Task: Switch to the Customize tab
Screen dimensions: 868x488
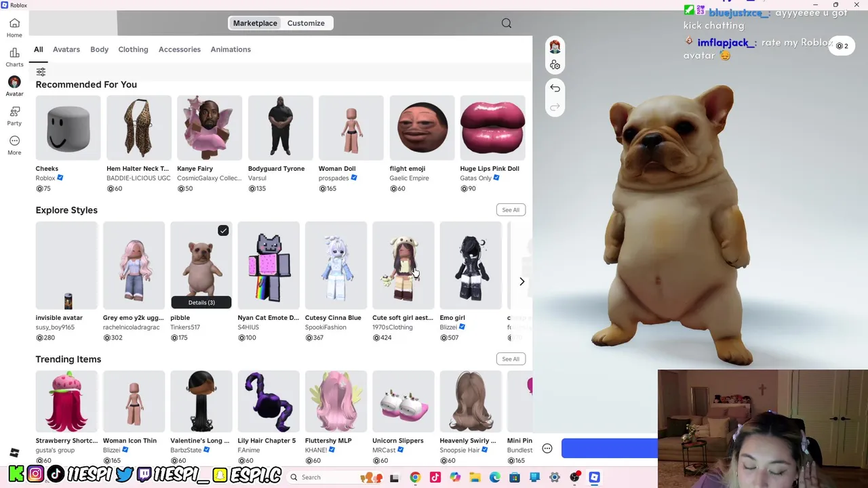Action: 306,23
